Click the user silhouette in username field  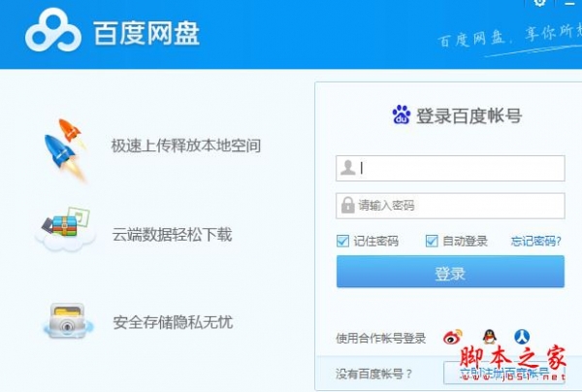pos(348,168)
